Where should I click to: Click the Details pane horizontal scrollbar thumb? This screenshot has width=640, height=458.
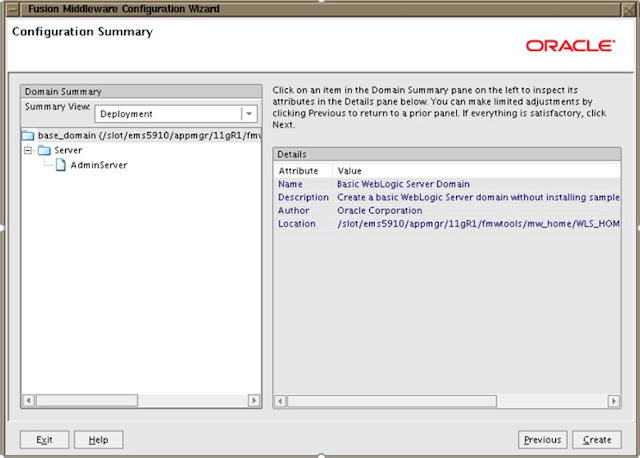coord(392,401)
